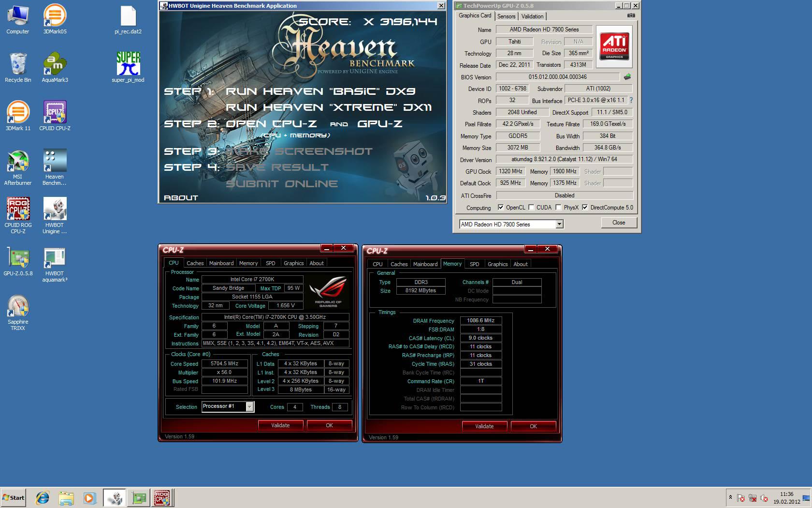Open the CPUID CPU-Z desktop shortcut
Screen dimensions: 812x508
(x=55, y=116)
